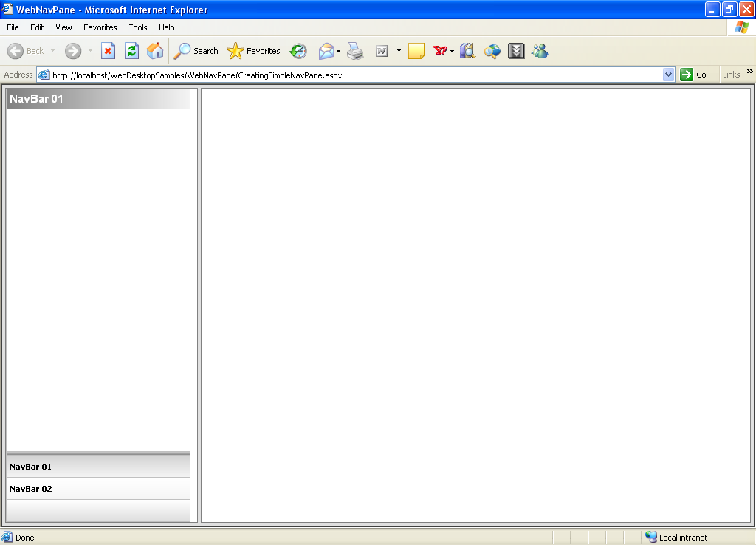Open the History toolbar icon
This screenshot has width=756, height=545.
298,51
